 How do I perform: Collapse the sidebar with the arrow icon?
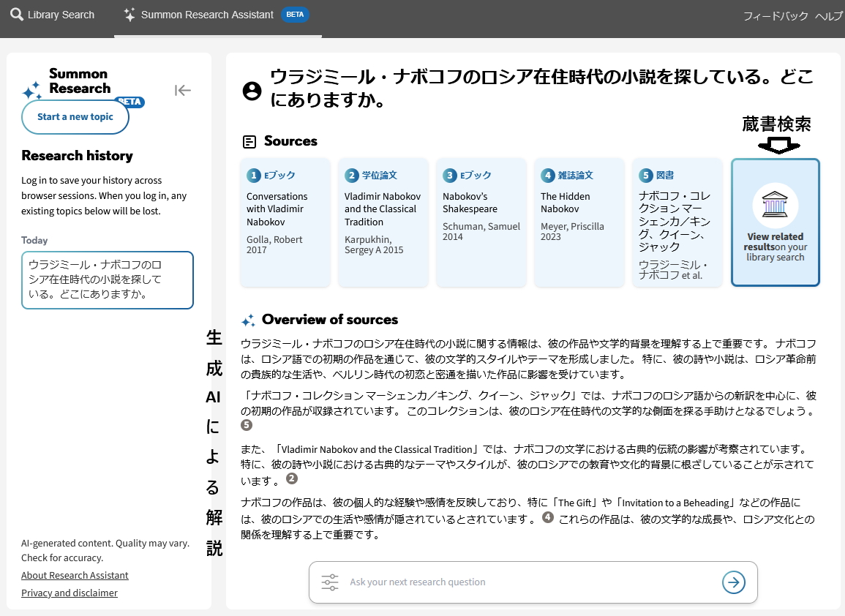[x=183, y=90]
